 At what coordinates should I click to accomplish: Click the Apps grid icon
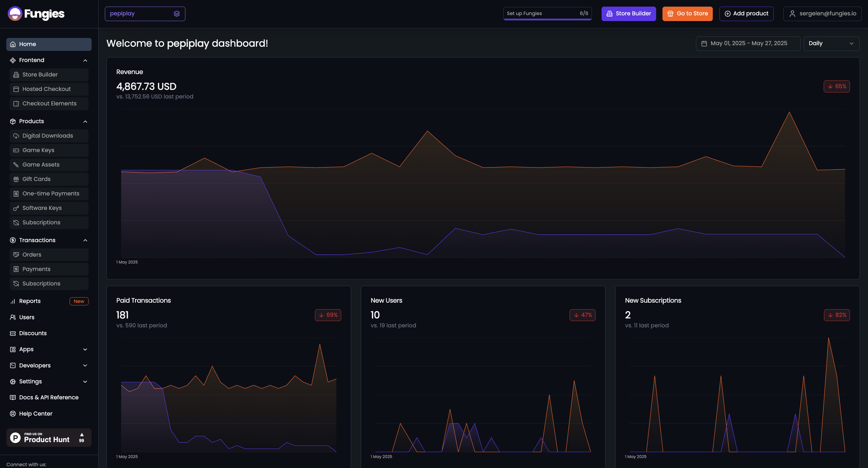(13, 349)
